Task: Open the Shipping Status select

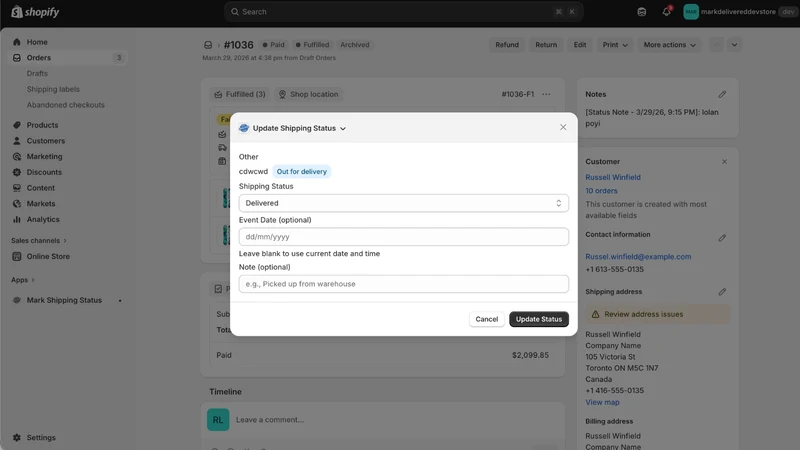Action: [x=404, y=203]
